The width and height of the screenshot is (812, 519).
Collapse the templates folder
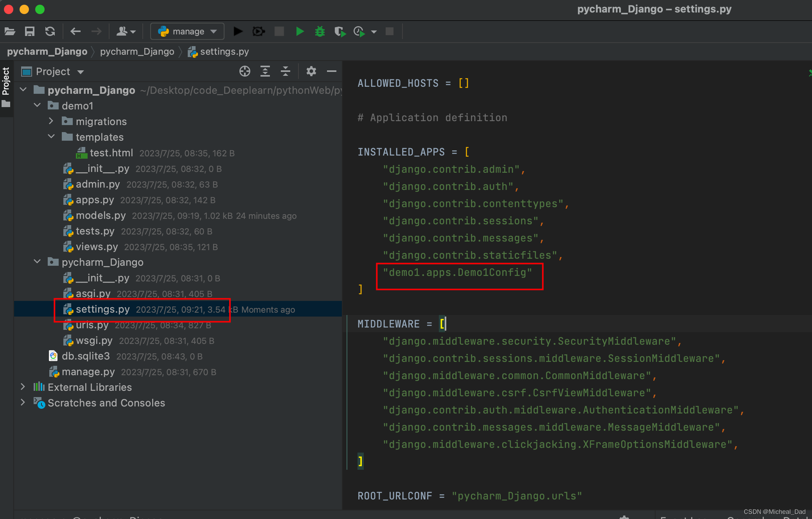[x=51, y=137]
